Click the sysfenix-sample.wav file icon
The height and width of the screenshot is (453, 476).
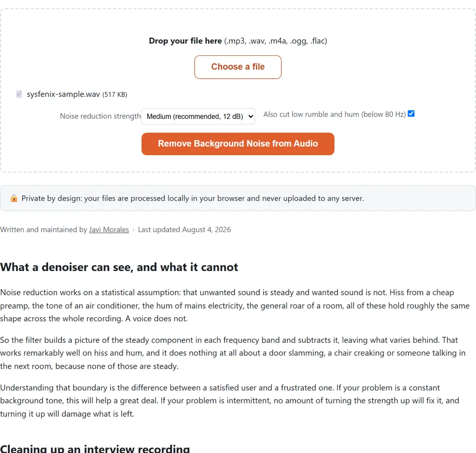[19, 94]
